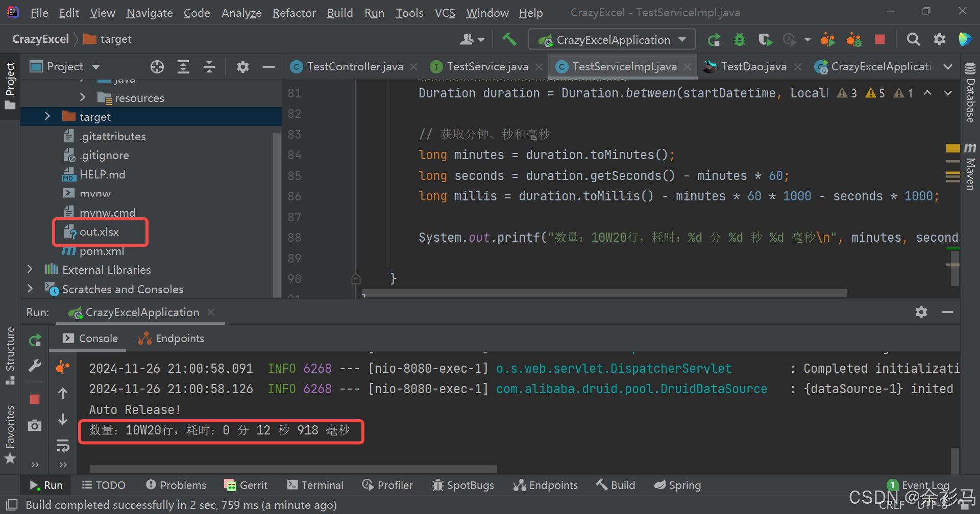This screenshot has width=980, height=514.
Task: Open Problems tool window
Action: [176, 485]
